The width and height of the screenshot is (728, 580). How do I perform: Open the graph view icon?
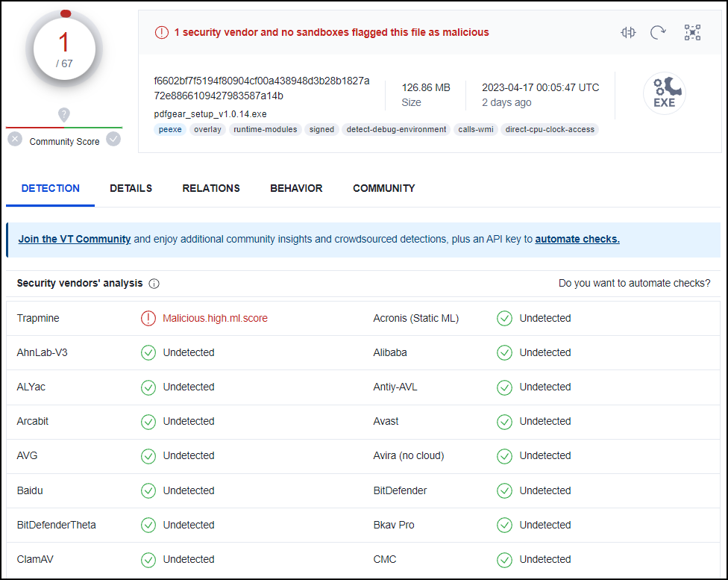tap(692, 33)
